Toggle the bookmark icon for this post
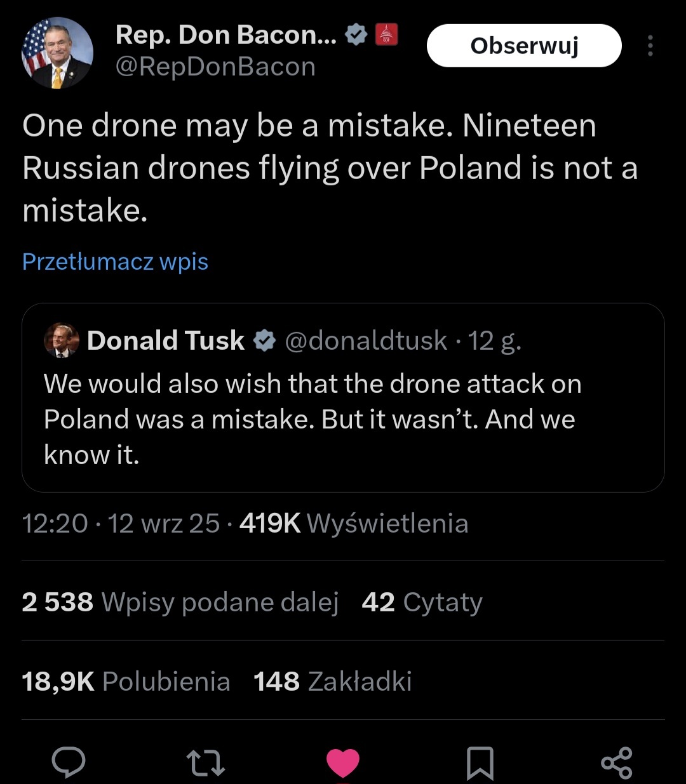 (x=480, y=762)
